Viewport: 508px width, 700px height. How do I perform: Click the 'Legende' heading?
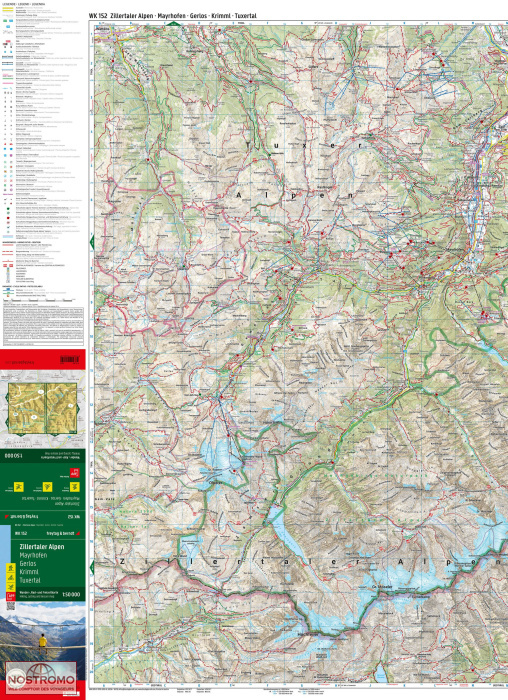[x=23, y=4]
